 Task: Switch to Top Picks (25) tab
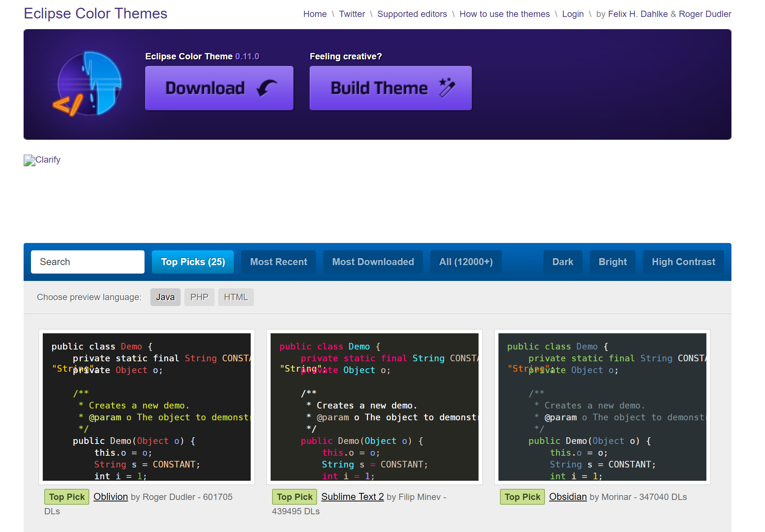coord(192,262)
